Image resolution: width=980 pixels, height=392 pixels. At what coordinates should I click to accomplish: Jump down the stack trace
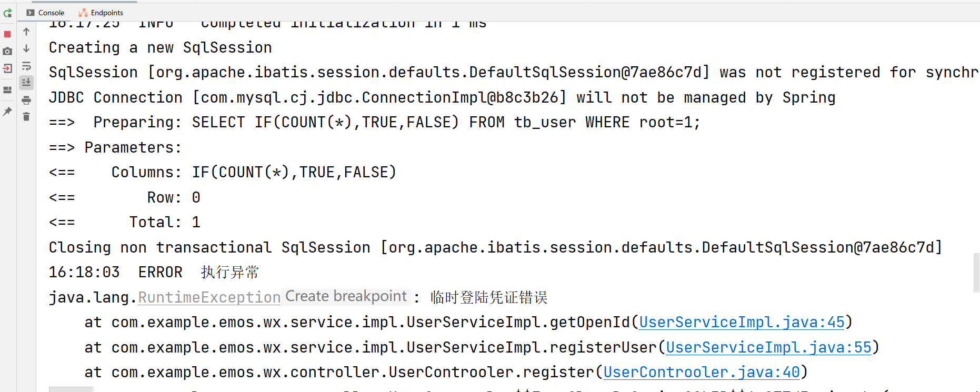point(26,49)
